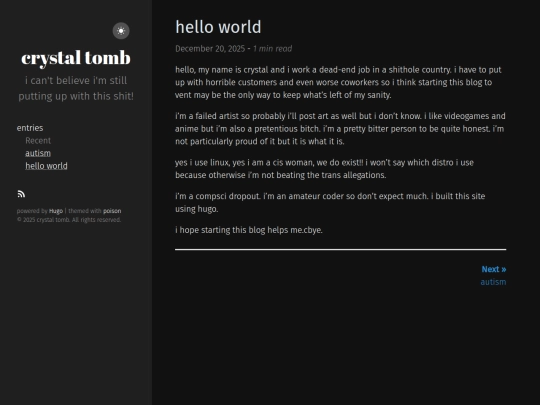Follow the poison theme link
Screen dimensions: 540x405
[112, 211]
